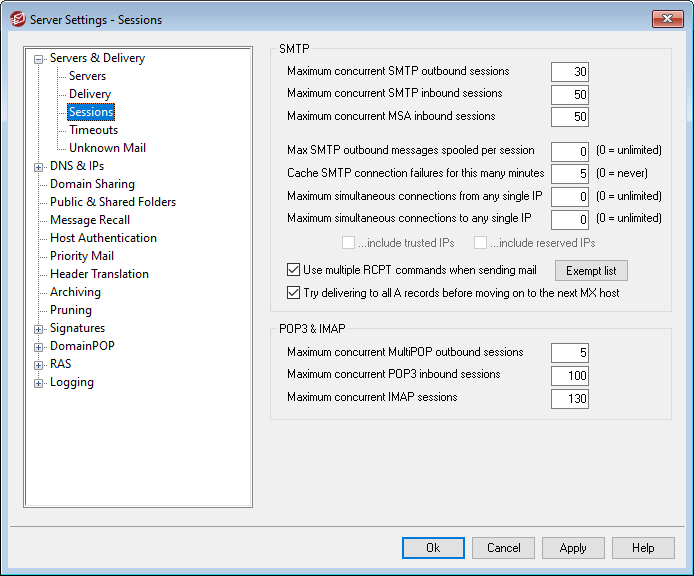The width and height of the screenshot is (694, 576).
Task: Uncheck Use multiple RCPT commands checkbox
Action: (293, 270)
